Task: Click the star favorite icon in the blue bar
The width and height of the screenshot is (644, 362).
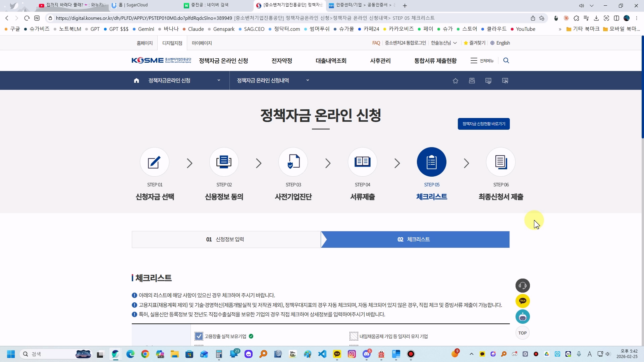Action: tap(455, 81)
